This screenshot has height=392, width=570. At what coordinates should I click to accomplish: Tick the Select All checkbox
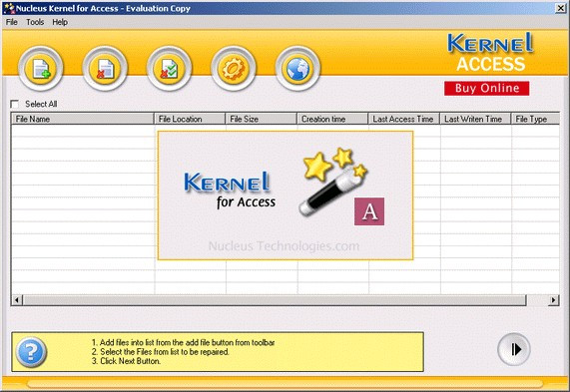click(x=15, y=105)
